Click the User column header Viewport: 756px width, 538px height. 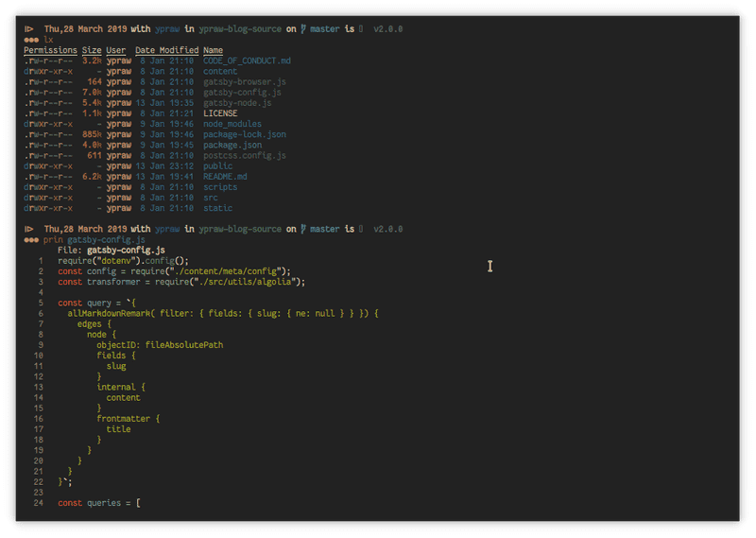pyautogui.click(x=115, y=50)
